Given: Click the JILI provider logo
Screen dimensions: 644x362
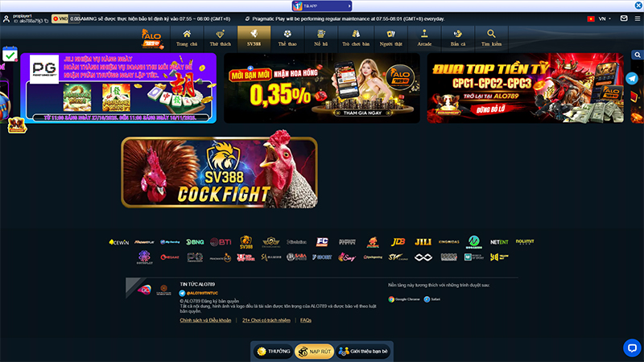Looking at the screenshot, I should click(x=423, y=241).
